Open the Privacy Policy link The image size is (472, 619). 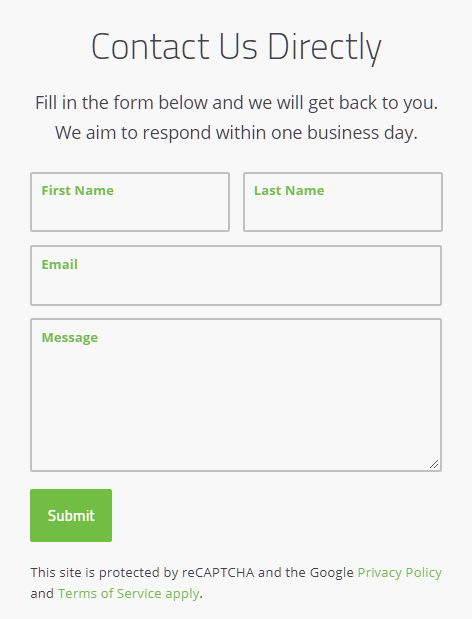399,572
